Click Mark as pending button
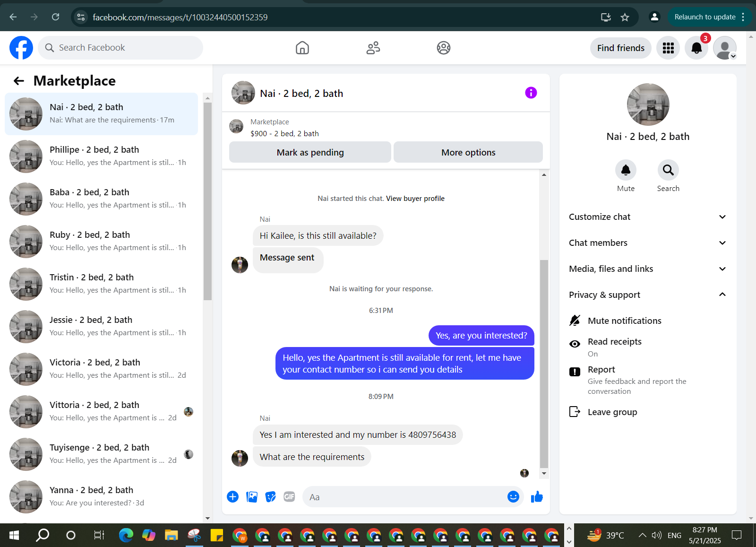The width and height of the screenshot is (756, 547). click(x=310, y=152)
